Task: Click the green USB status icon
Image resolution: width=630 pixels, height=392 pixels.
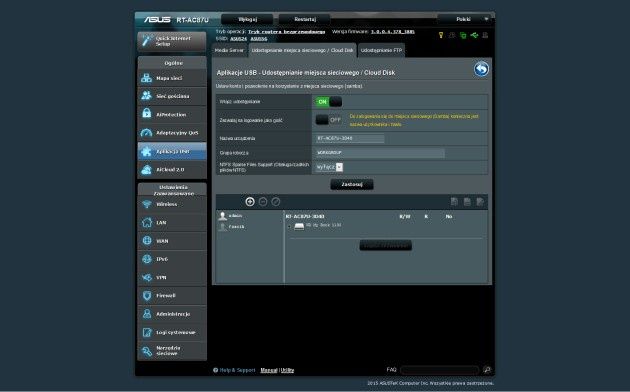Action: 474,35
